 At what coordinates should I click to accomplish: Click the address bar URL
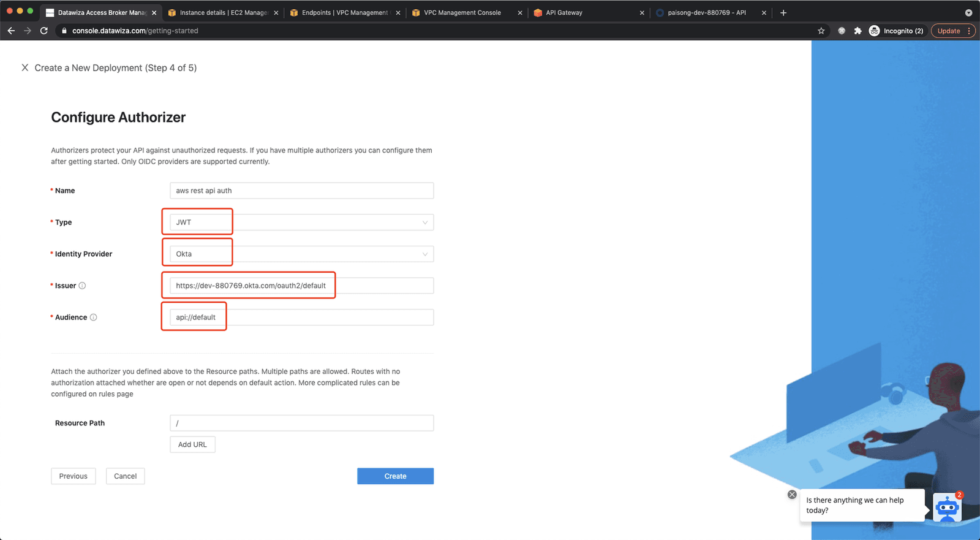[135, 31]
